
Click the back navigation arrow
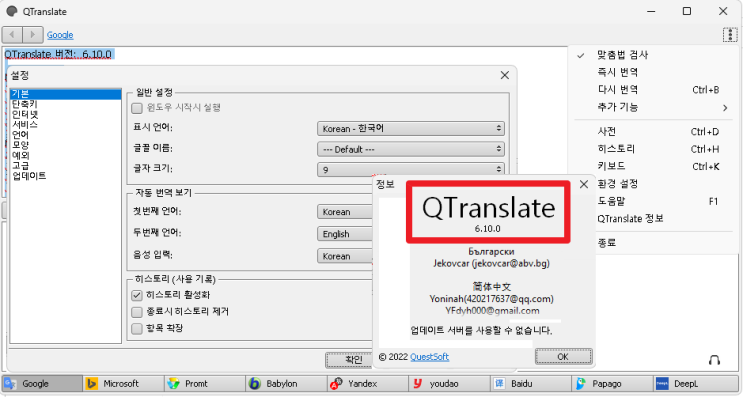click(12, 35)
